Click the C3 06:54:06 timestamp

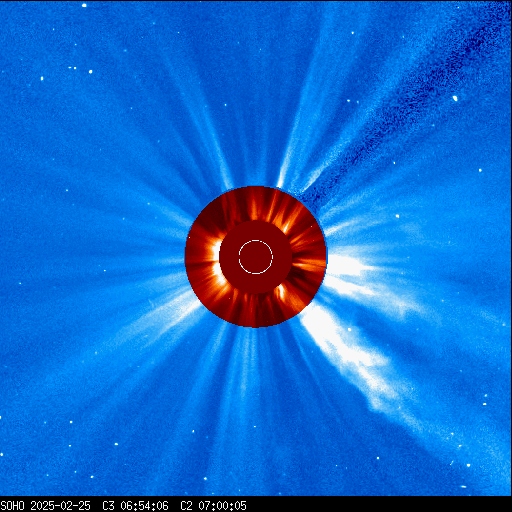[x=135, y=506]
